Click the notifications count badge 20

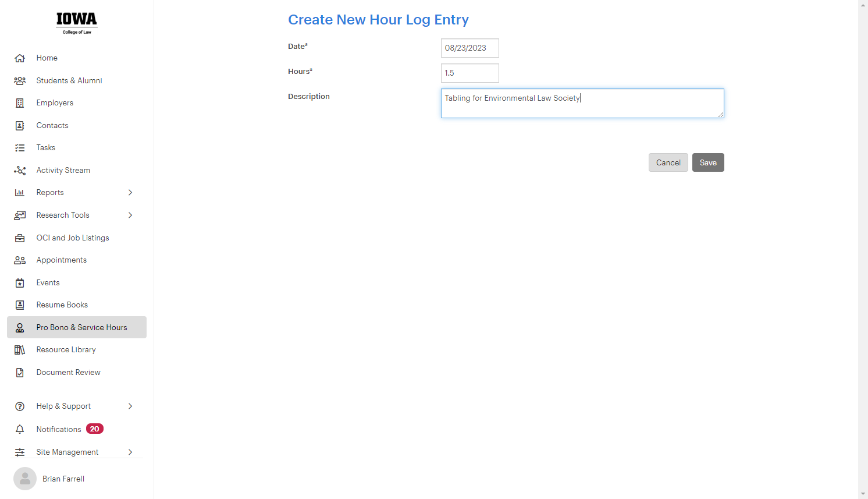(95, 429)
